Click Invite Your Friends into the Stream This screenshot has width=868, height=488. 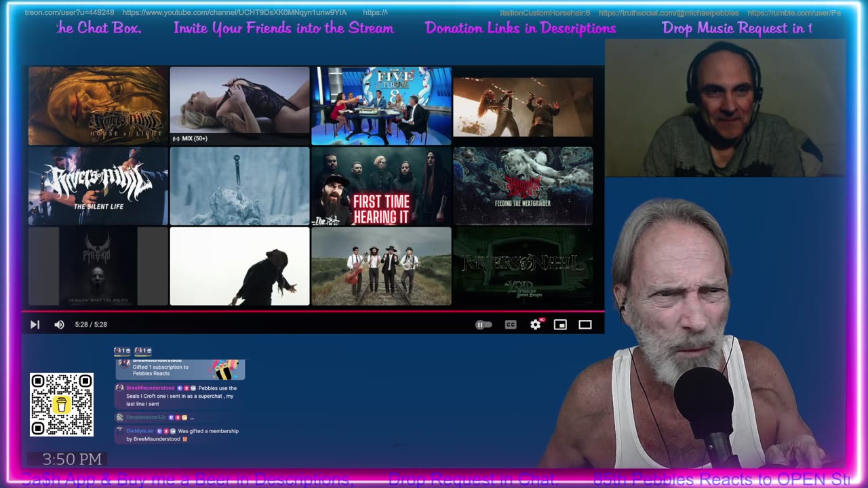tap(283, 28)
